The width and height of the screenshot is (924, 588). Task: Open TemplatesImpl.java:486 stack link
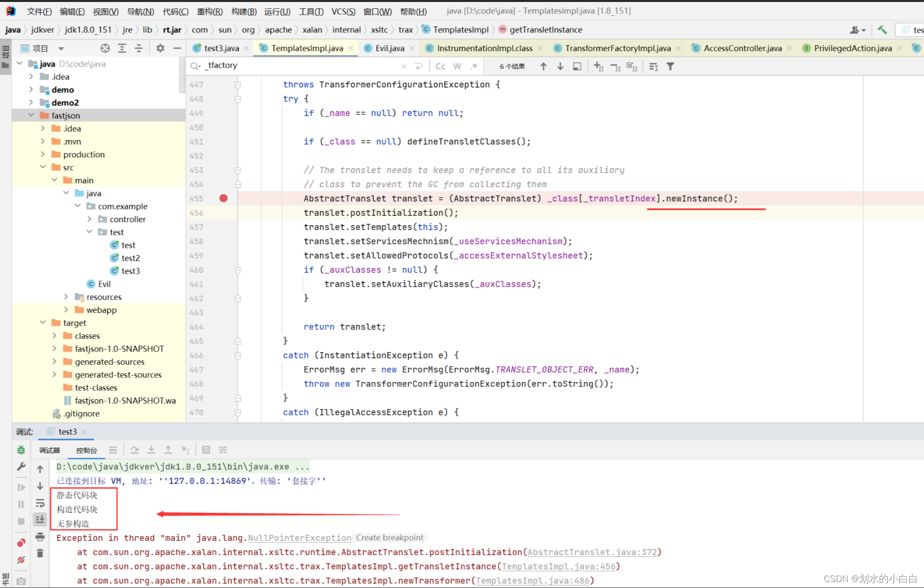532,581
